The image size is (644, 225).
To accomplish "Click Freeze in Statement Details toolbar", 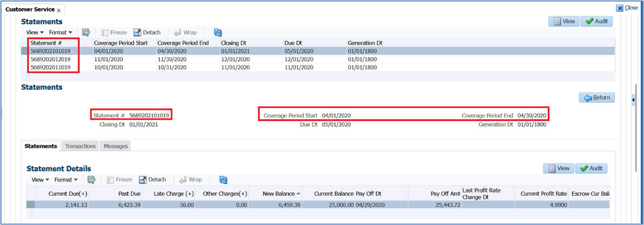I will point(119,180).
